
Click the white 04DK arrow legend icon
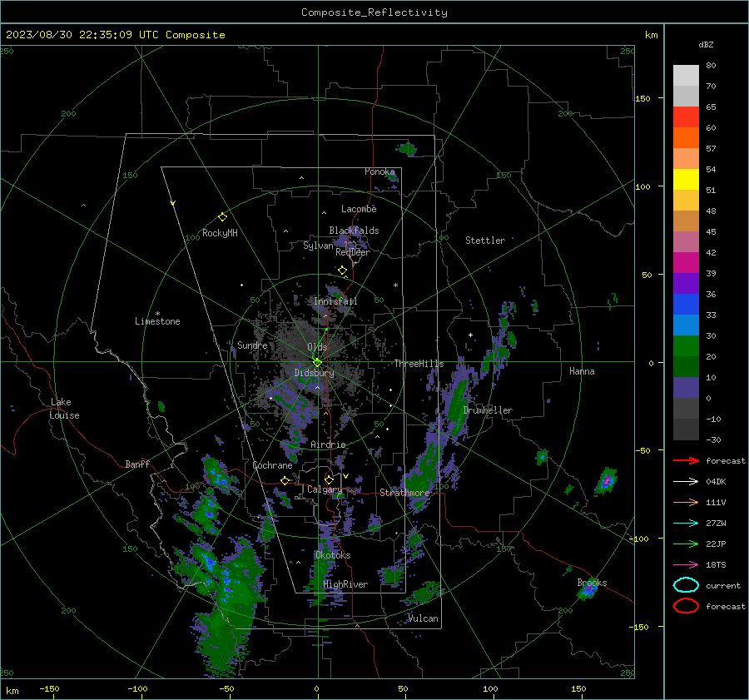[686, 482]
